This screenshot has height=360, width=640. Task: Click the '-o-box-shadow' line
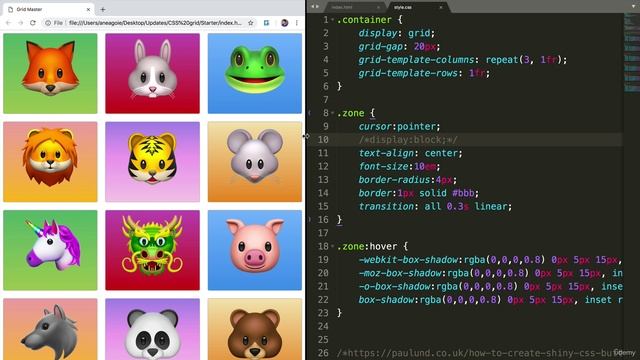click(x=490, y=286)
